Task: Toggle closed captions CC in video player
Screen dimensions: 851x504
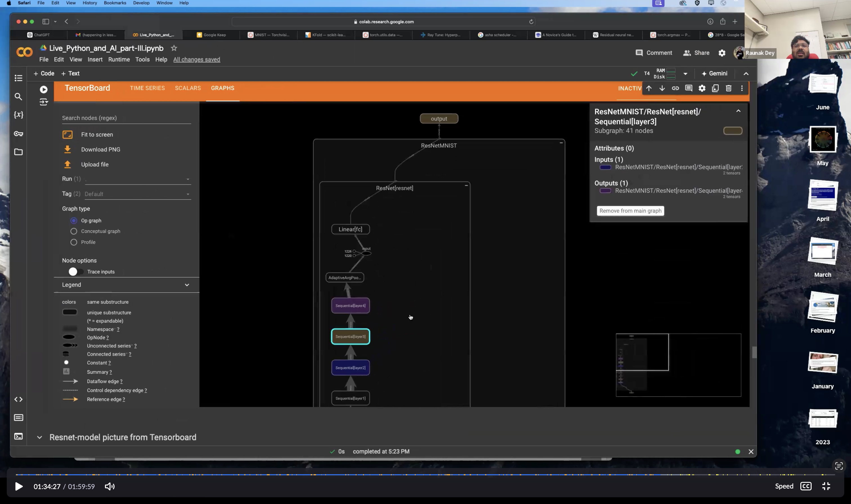Action: pyautogui.click(x=806, y=486)
